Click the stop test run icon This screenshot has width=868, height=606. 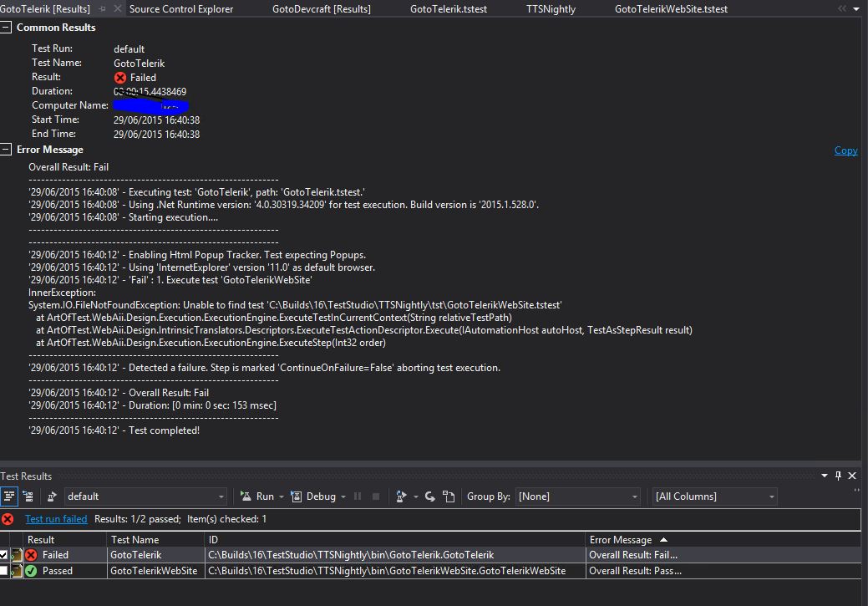[x=376, y=497]
